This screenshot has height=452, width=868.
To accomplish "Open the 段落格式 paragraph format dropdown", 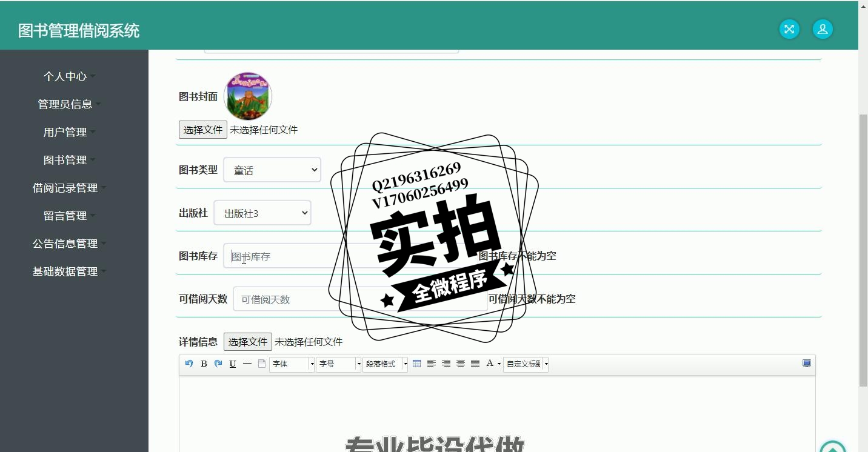I will (x=386, y=364).
